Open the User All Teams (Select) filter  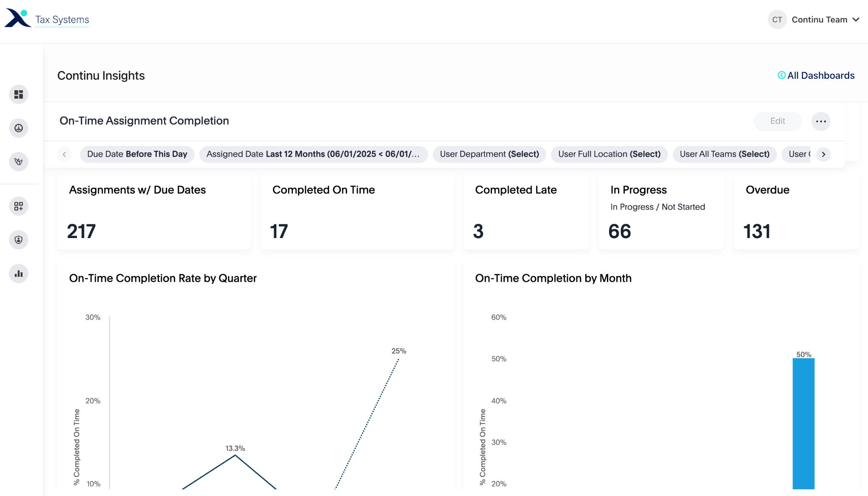pyautogui.click(x=725, y=154)
